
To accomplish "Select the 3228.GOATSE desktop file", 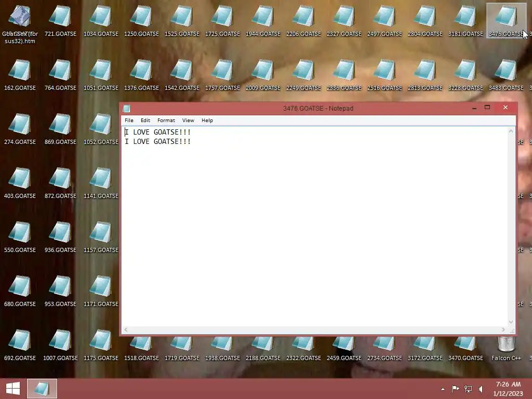I will pyautogui.click(x=465, y=75).
